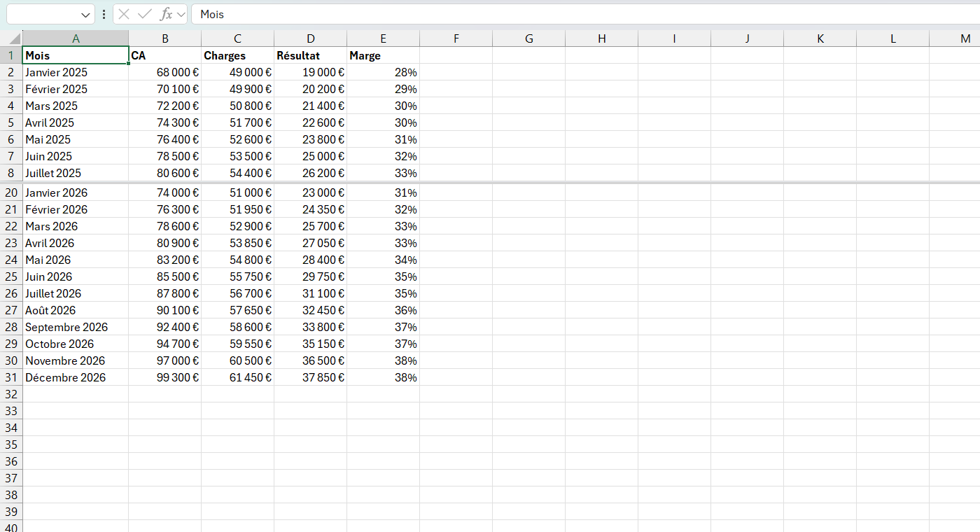Click inside the formula bar showing Mois
The width and height of the screenshot is (980, 532).
585,15
